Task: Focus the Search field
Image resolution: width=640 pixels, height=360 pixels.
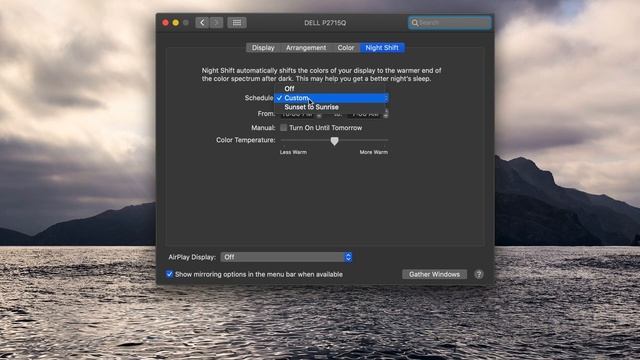Action: 450,23
